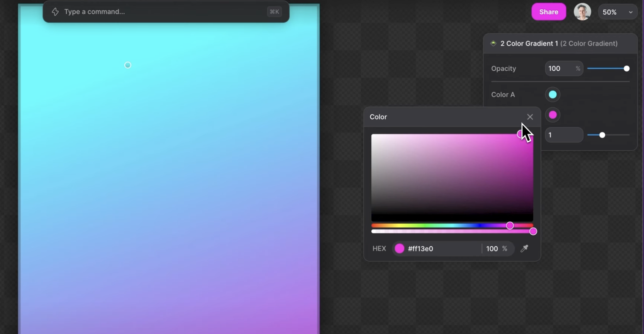This screenshot has width=644, height=334.
Task: Click the gradient handle circle on canvas
Action: pos(128,65)
